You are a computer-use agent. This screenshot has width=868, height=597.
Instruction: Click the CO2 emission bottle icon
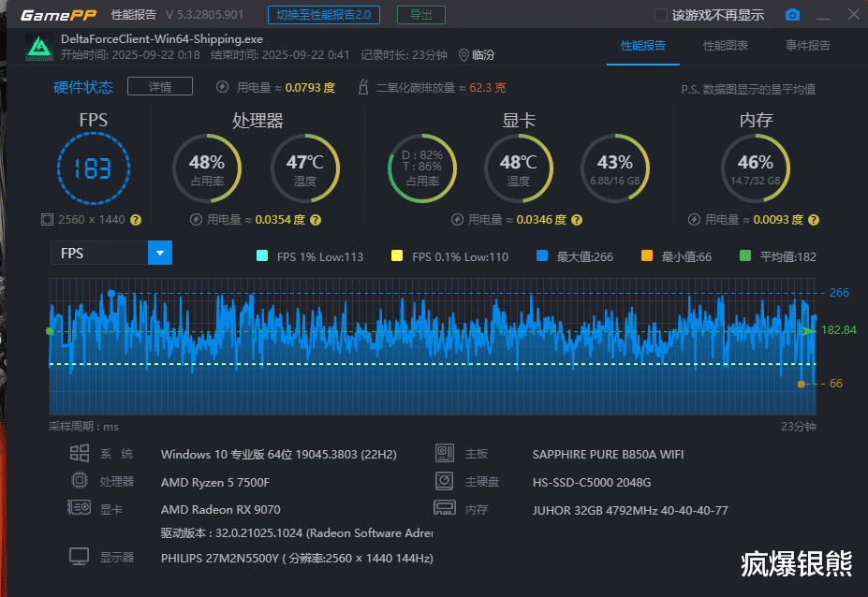[363, 87]
